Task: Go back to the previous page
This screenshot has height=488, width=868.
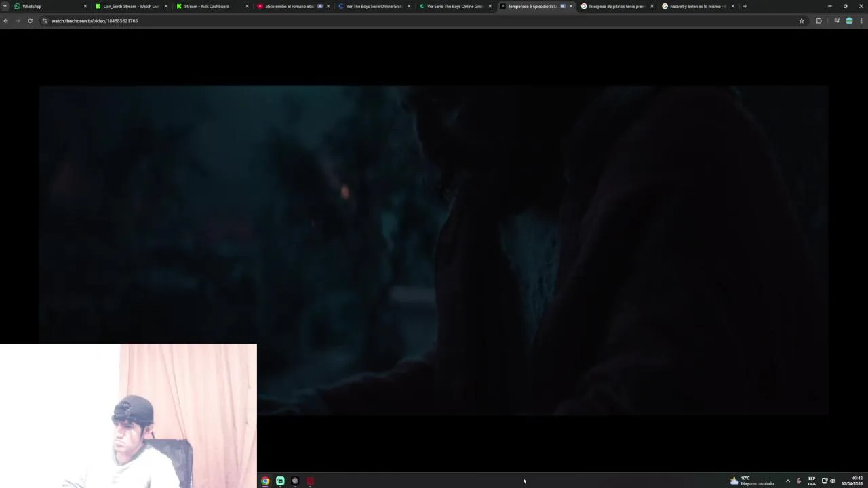Action: tap(5, 21)
